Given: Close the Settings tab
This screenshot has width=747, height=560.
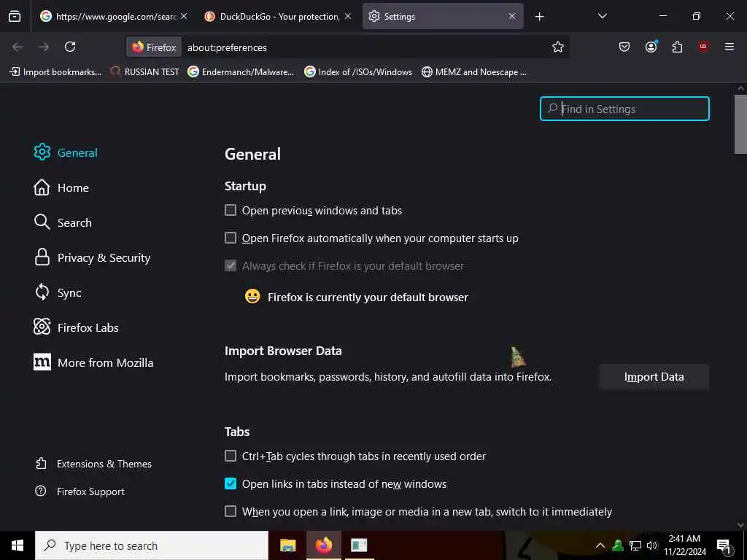Looking at the screenshot, I should (x=511, y=16).
